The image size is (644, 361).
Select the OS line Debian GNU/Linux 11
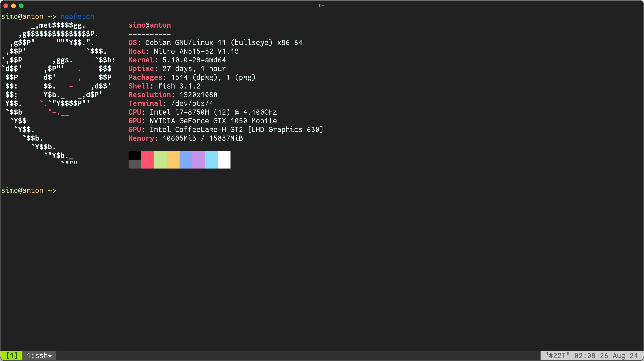pyautogui.click(x=215, y=43)
